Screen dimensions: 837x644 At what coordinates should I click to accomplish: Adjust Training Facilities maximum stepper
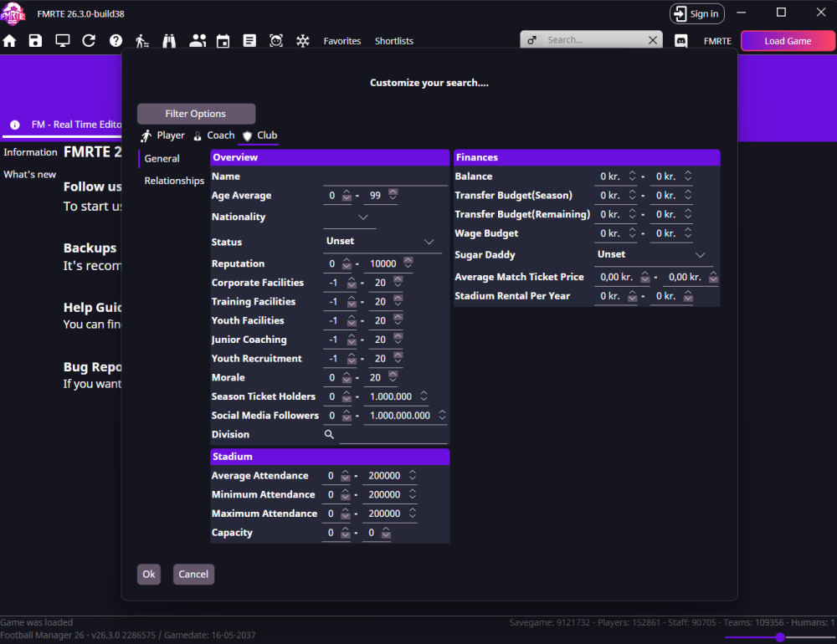(x=398, y=301)
